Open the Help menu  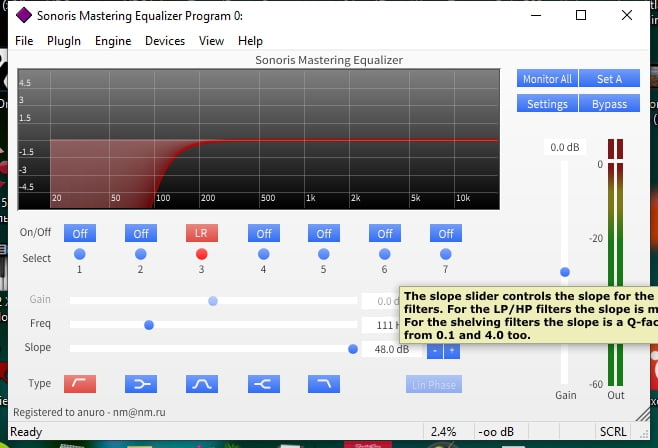[x=250, y=41]
